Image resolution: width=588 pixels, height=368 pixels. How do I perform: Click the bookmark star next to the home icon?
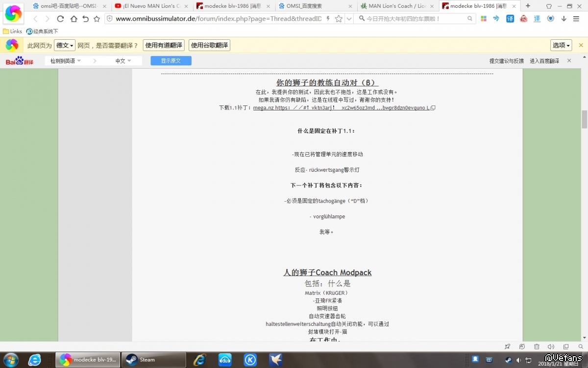pos(97,19)
